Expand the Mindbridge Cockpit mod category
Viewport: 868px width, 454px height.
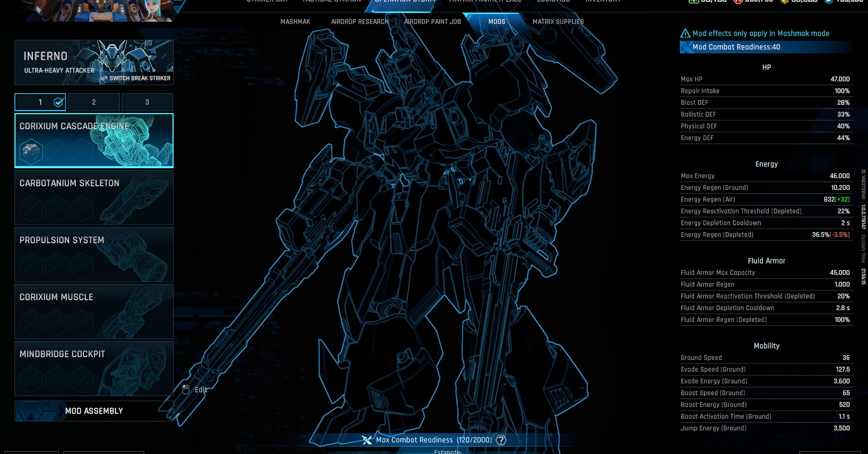coord(94,369)
